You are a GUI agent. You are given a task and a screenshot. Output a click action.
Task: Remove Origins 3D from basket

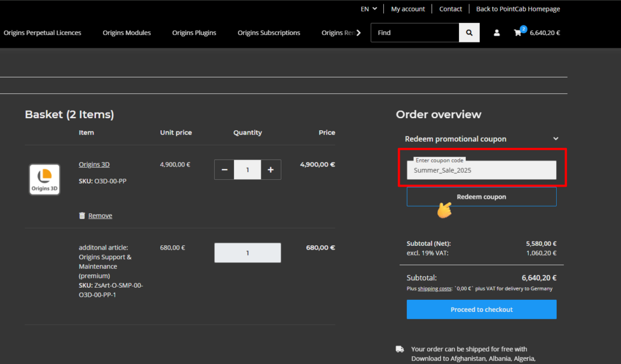[x=100, y=216]
